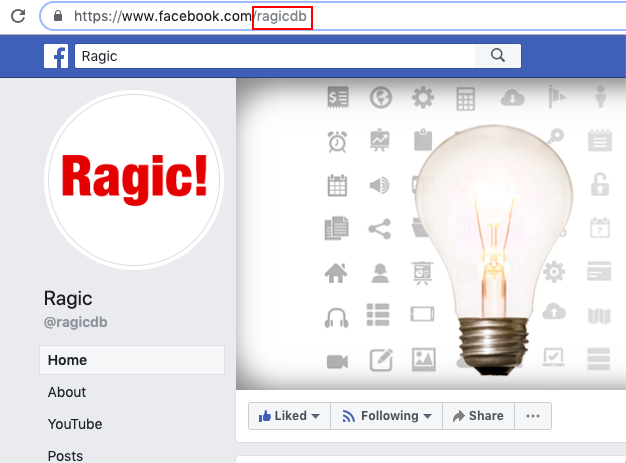626x463 pixels.
Task: Reload the page with the browser refresh icon
Action: click(18, 16)
